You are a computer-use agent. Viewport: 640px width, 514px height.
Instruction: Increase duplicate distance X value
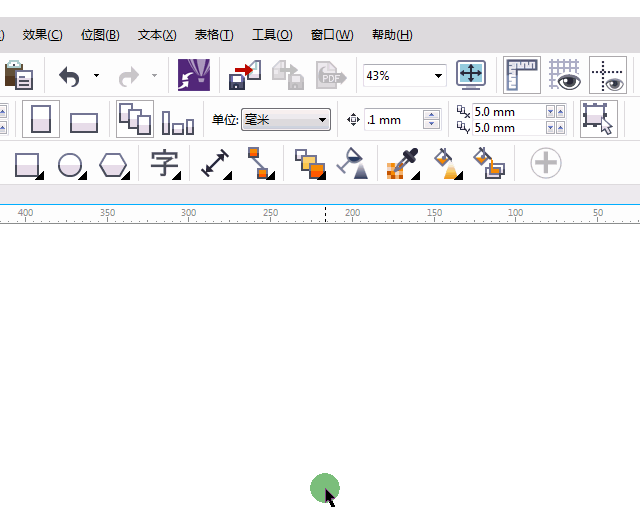[560, 111]
